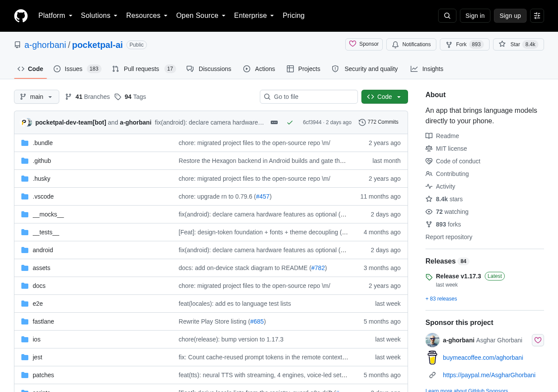This screenshot has width=558, height=392.
Task: Fork the pocketpal-ai repository
Action: [465, 44]
